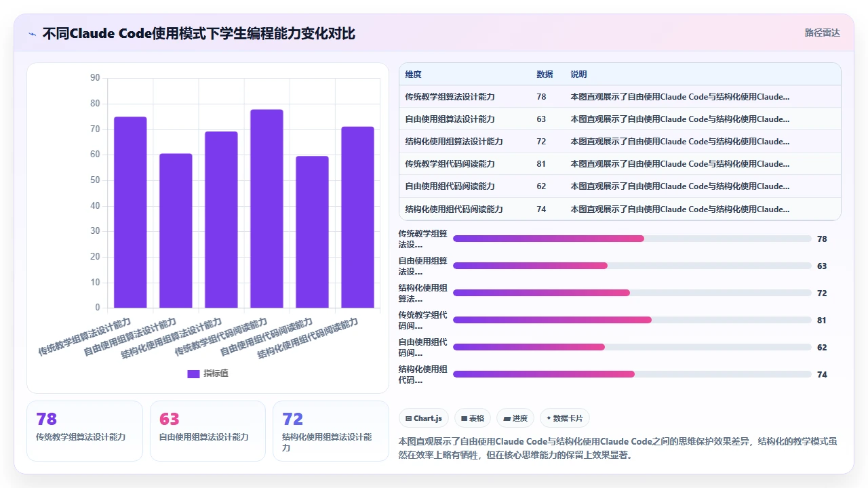
Task: Click the bar for 自由使用组代码阅读能力
Action: click(x=312, y=232)
